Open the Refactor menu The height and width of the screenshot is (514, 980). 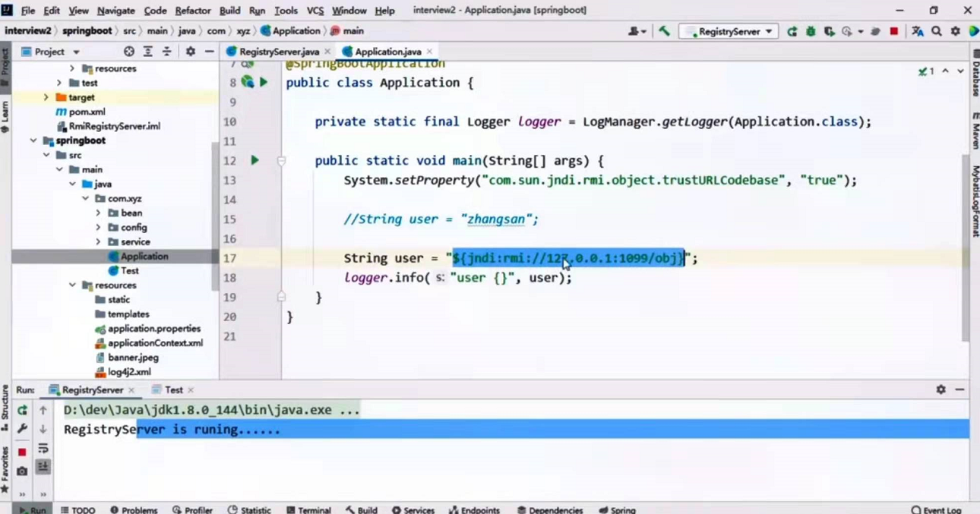click(x=192, y=11)
